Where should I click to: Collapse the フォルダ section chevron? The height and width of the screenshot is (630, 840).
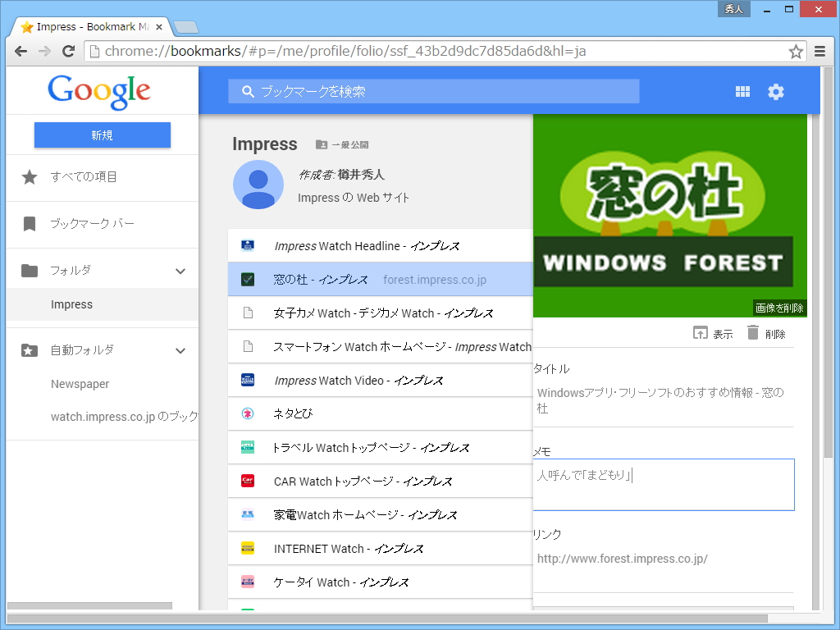tap(180, 270)
